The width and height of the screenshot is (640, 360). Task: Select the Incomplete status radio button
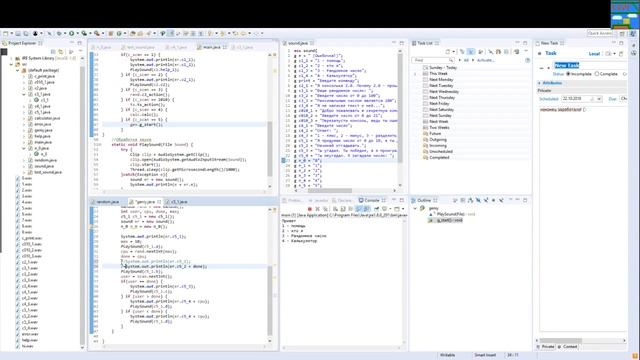(x=568, y=74)
